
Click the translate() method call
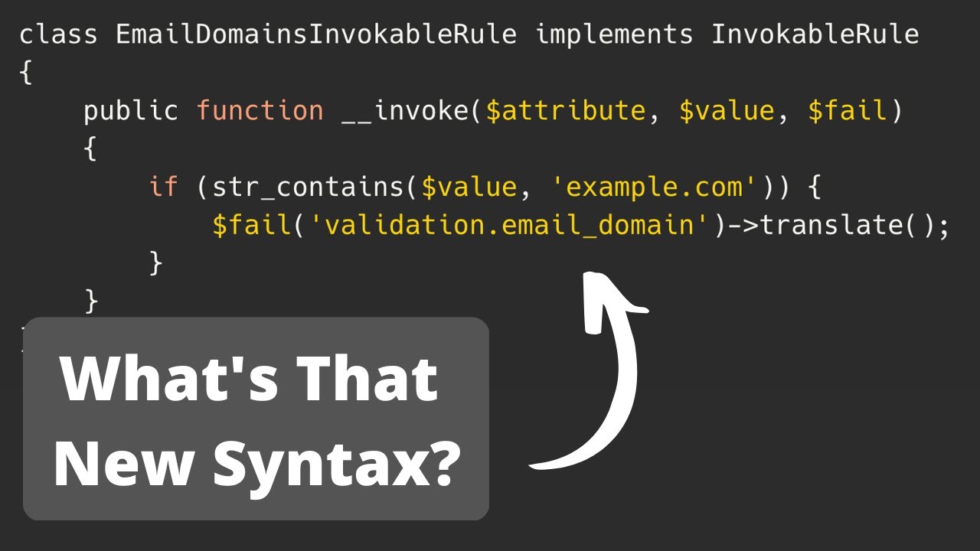(846, 226)
